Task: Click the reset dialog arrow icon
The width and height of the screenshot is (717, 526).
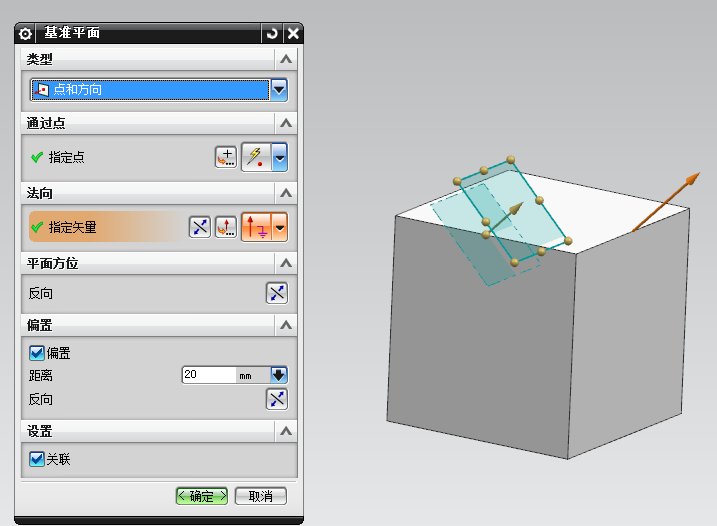Action: coord(272,33)
